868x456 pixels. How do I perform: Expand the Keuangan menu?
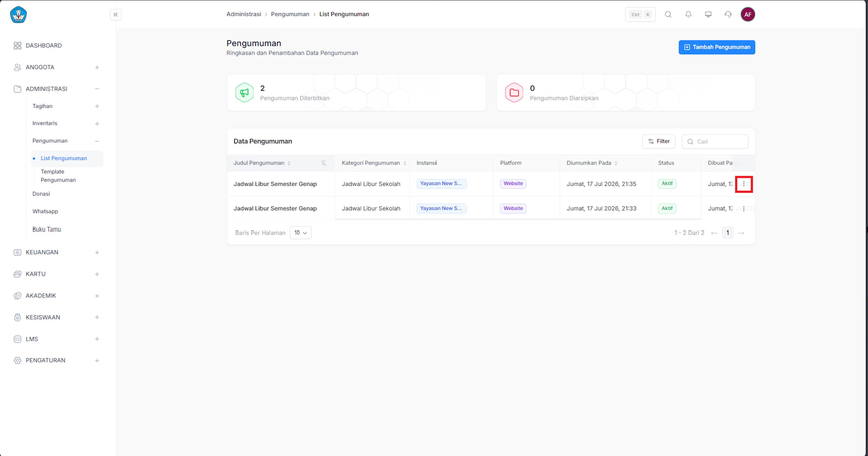[97, 253]
